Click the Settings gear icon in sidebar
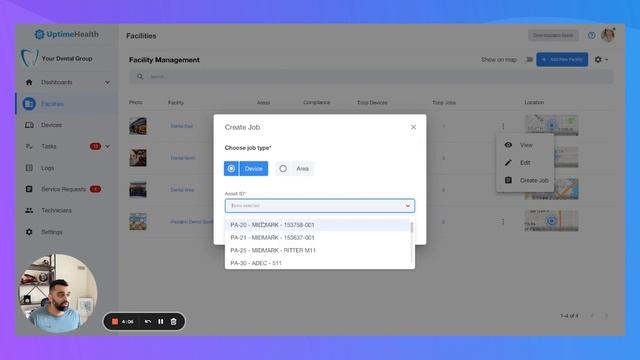This screenshot has width=640, height=360. coord(29,232)
